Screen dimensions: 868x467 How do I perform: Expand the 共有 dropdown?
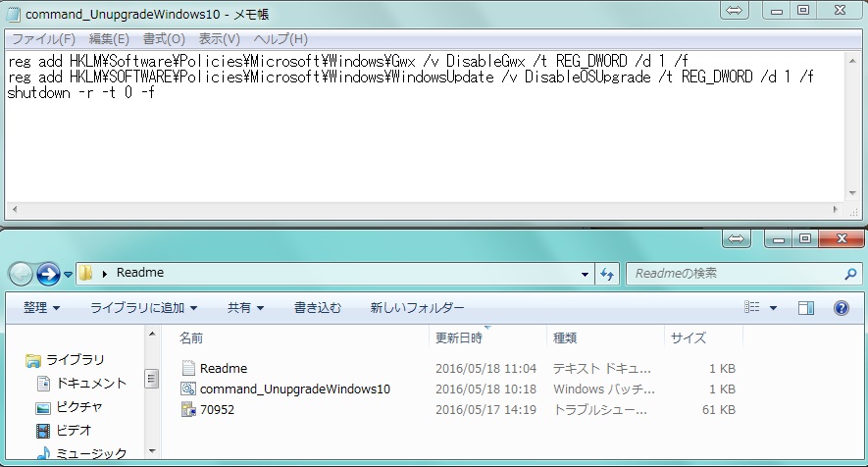[x=245, y=308]
